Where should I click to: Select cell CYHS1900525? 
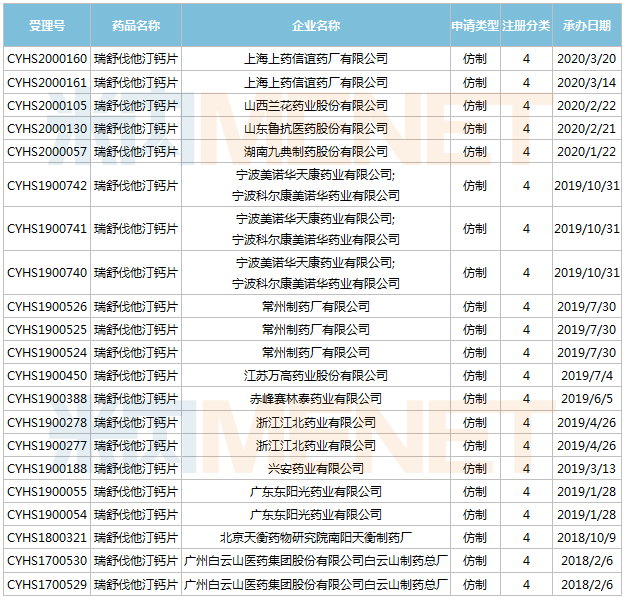click(47, 329)
